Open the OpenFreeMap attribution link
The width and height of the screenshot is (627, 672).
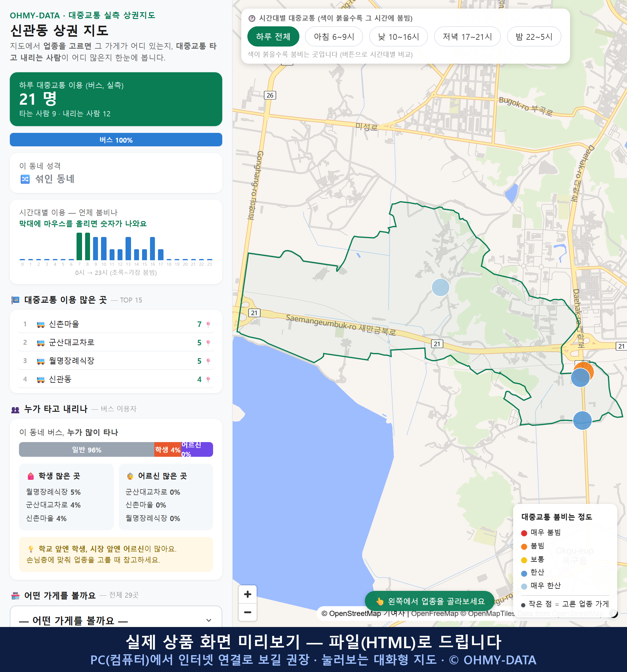[x=434, y=614]
